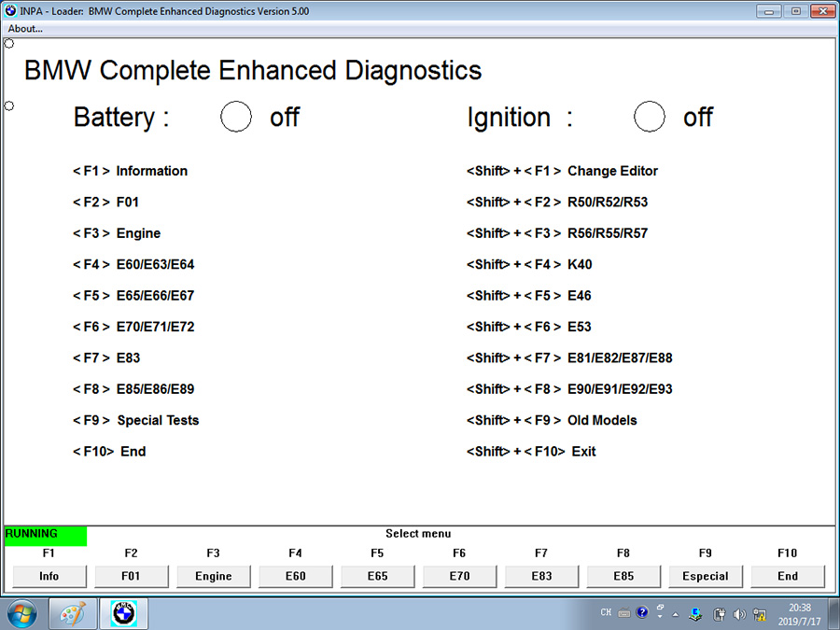Click the "< F10> End" line
The image size is (840, 630).
(109, 452)
